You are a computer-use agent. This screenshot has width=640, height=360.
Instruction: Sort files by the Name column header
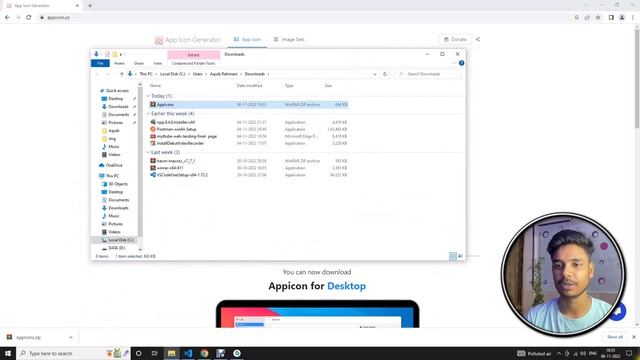[x=156, y=86]
